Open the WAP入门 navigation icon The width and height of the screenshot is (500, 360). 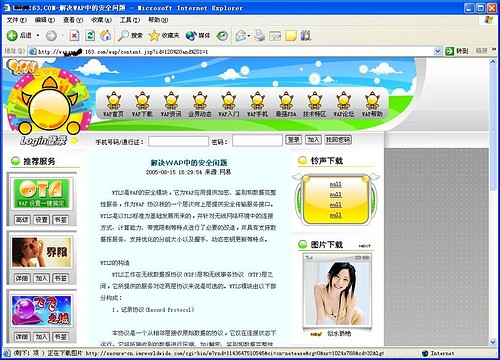(229, 104)
